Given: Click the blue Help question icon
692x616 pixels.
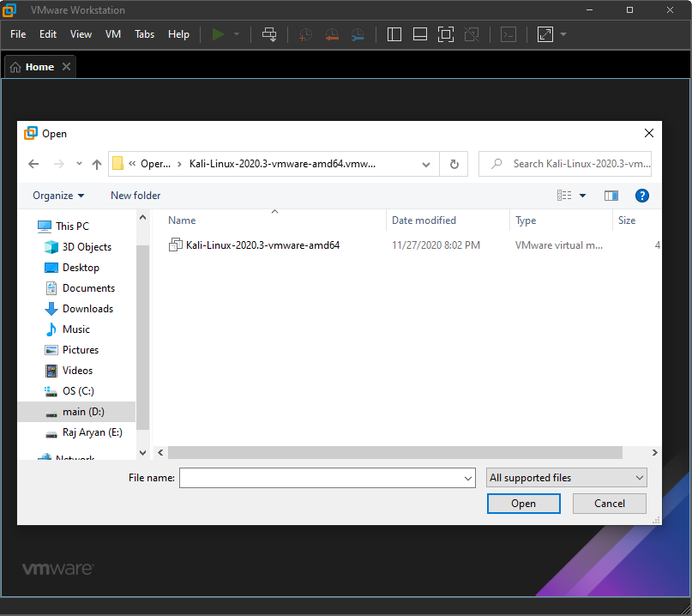Looking at the screenshot, I should coord(641,195).
